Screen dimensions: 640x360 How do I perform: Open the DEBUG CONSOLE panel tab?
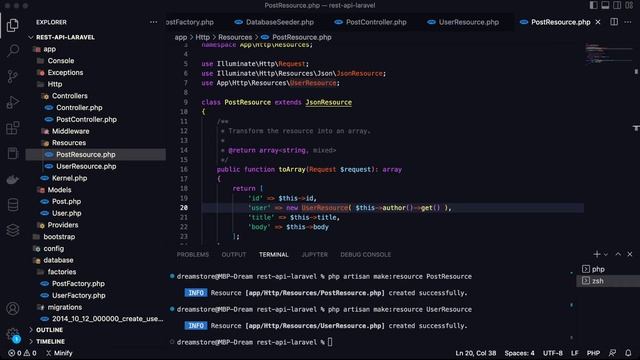pyautogui.click(x=366, y=255)
